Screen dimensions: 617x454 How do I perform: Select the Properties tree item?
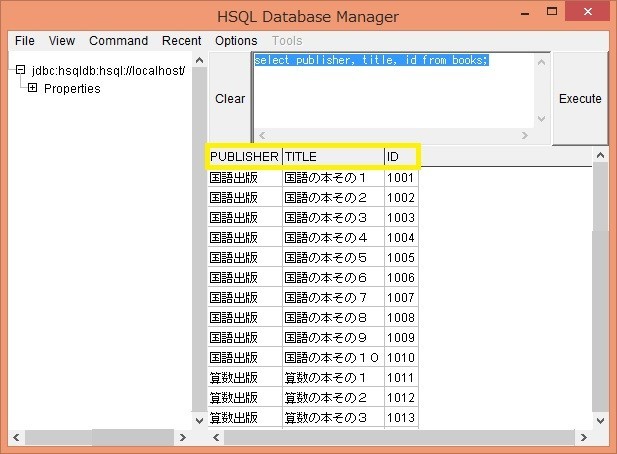tap(72, 89)
